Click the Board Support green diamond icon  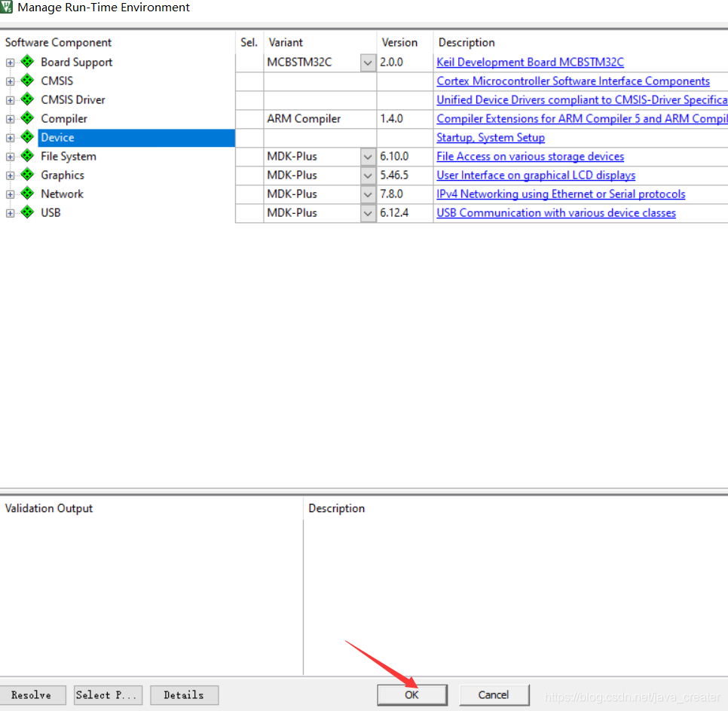pos(27,61)
